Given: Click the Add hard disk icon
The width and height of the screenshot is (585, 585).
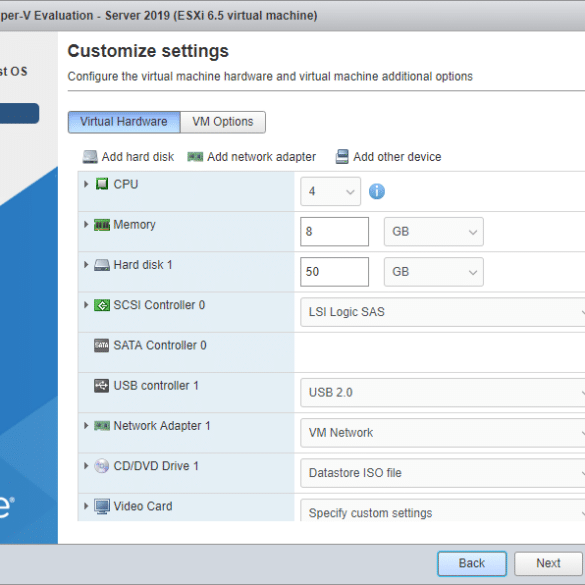Looking at the screenshot, I should tap(90, 157).
